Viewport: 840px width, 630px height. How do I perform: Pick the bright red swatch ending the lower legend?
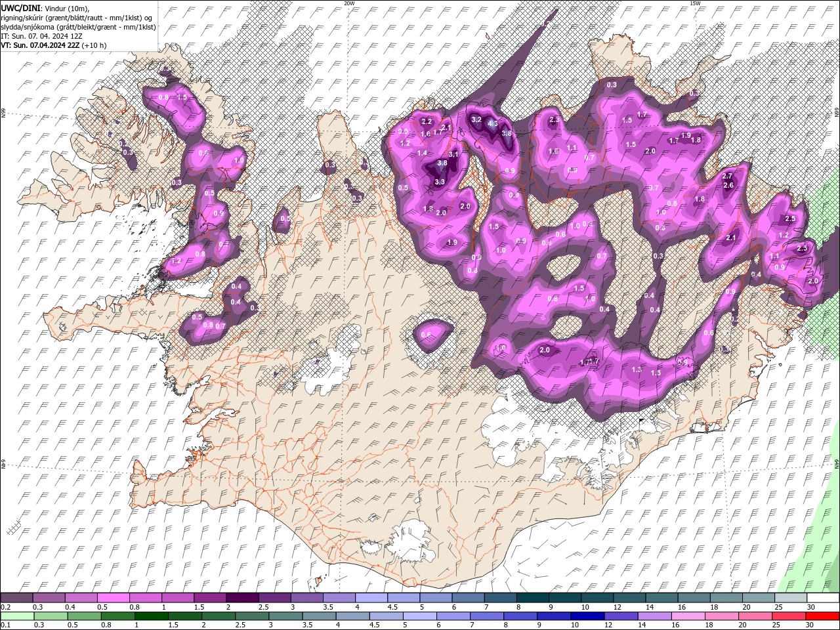(822, 616)
